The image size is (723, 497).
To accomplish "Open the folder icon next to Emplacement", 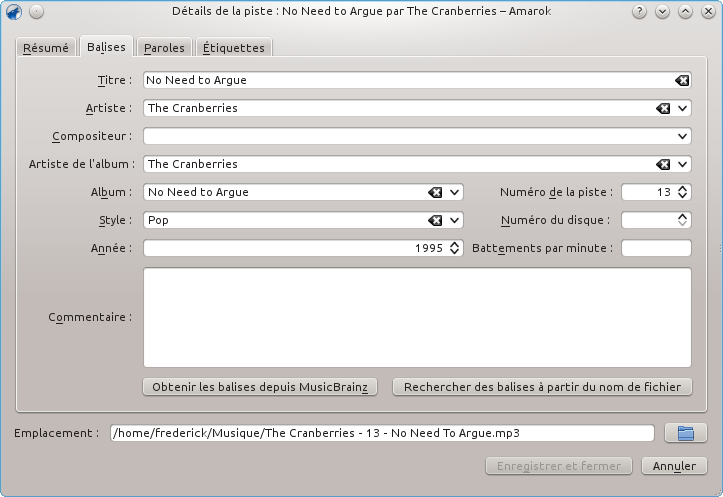I will 686,433.
